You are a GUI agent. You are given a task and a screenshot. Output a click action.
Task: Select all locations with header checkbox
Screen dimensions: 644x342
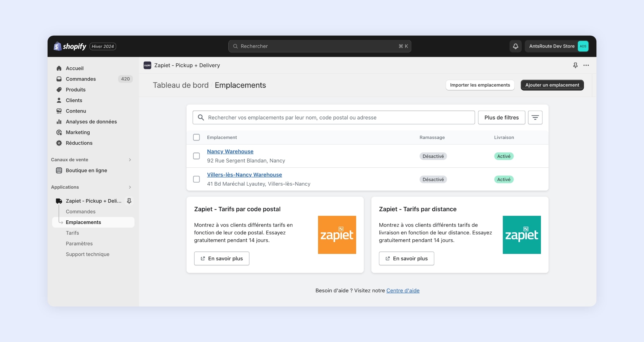(x=196, y=137)
